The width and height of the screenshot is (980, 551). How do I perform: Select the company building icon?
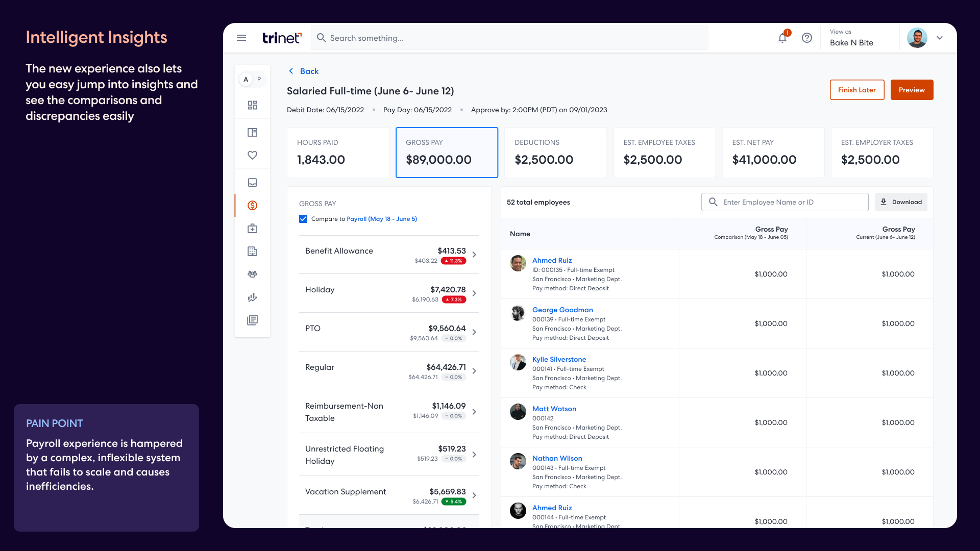[252, 251]
